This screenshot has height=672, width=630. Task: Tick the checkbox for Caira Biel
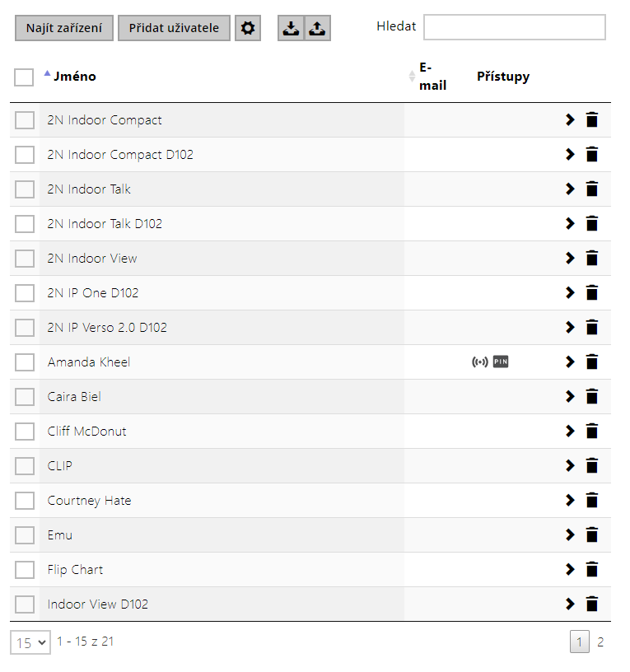click(x=25, y=397)
